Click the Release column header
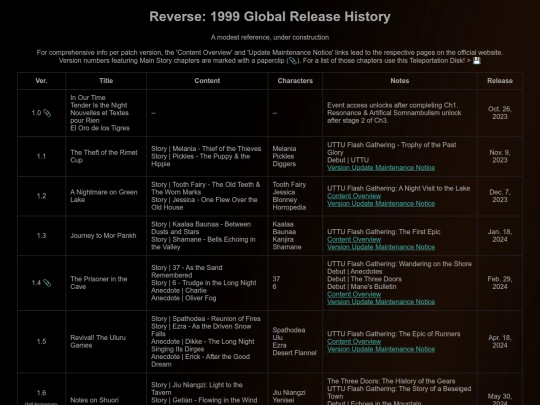This screenshot has height=405, width=540. coord(500,81)
